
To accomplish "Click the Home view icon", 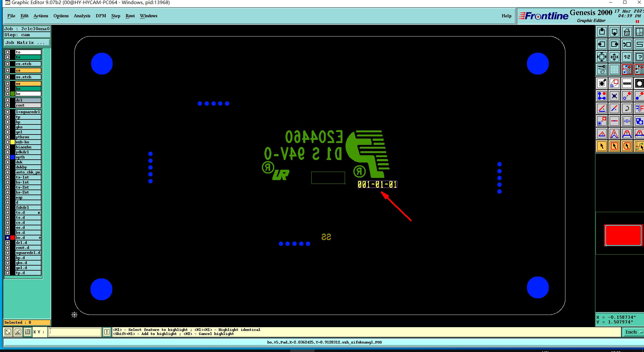I will [627, 32].
